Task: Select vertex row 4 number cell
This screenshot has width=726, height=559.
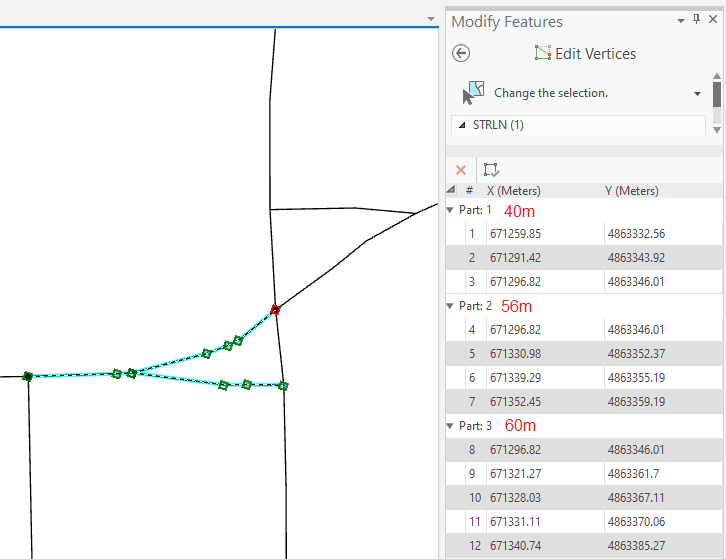Action: click(471, 330)
